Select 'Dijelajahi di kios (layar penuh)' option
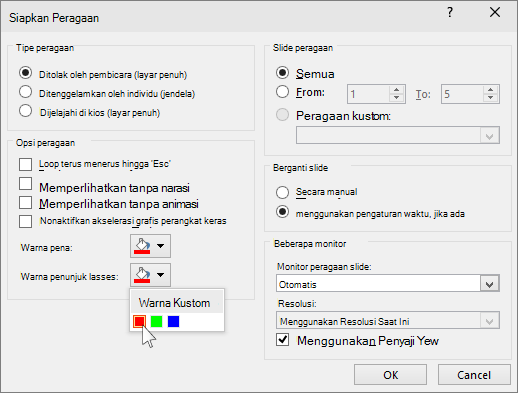The image size is (518, 393). click(x=26, y=111)
